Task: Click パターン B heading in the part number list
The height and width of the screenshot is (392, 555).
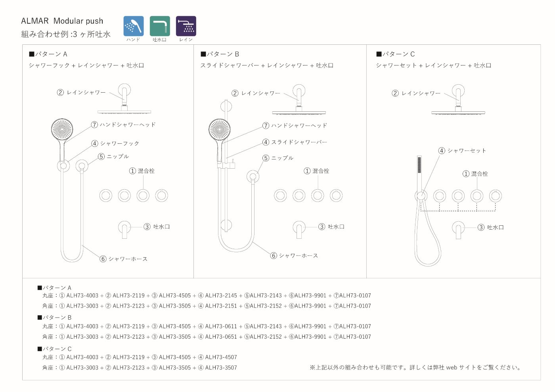Action: pos(54,318)
